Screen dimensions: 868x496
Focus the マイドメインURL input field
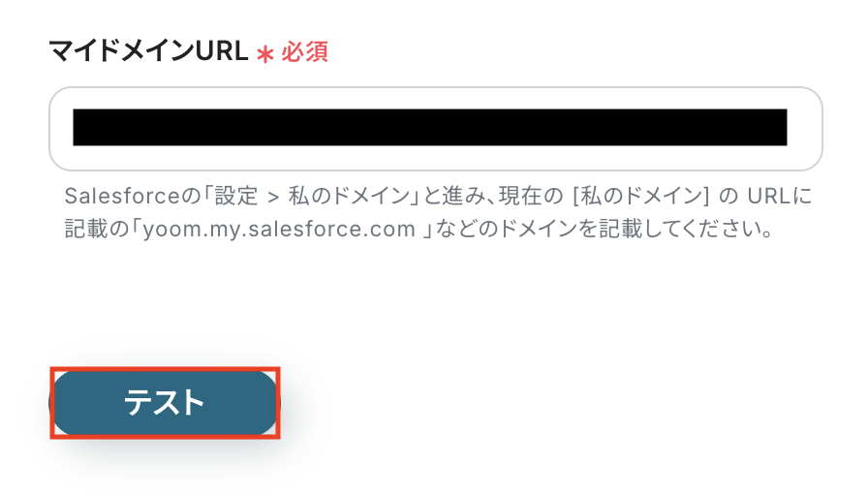pyautogui.click(x=436, y=129)
